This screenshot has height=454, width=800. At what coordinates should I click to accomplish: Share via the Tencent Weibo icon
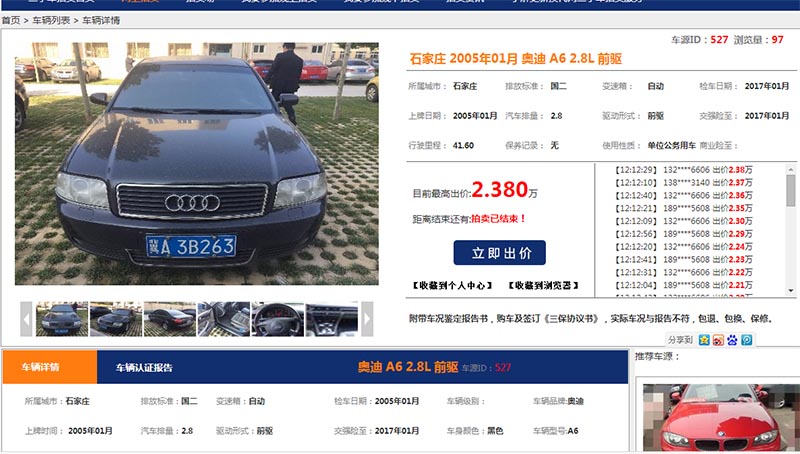(747, 340)
